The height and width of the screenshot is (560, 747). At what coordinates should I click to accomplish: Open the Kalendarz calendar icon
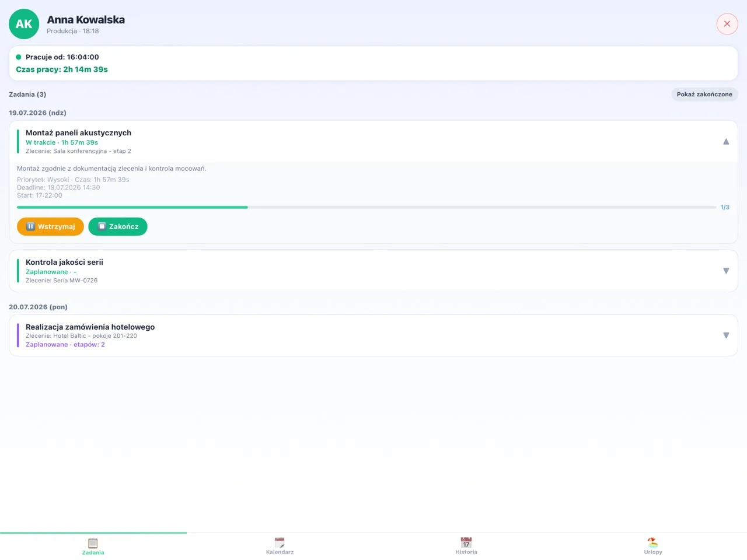coord(280,543)
